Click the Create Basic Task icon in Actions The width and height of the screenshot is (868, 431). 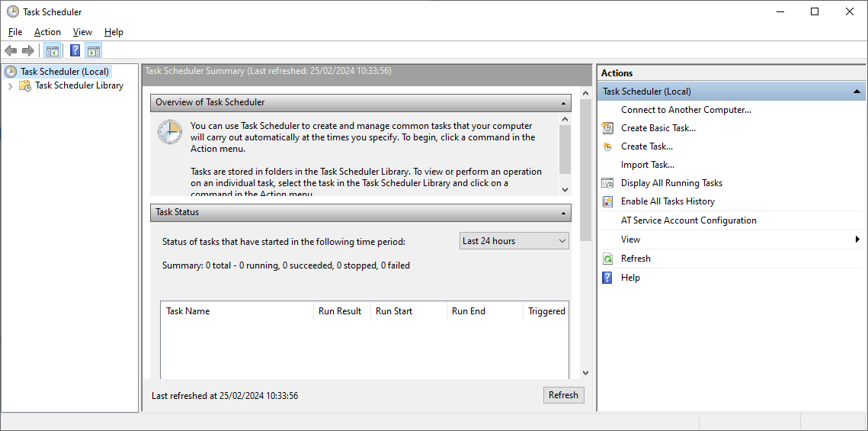pos(607,128)
